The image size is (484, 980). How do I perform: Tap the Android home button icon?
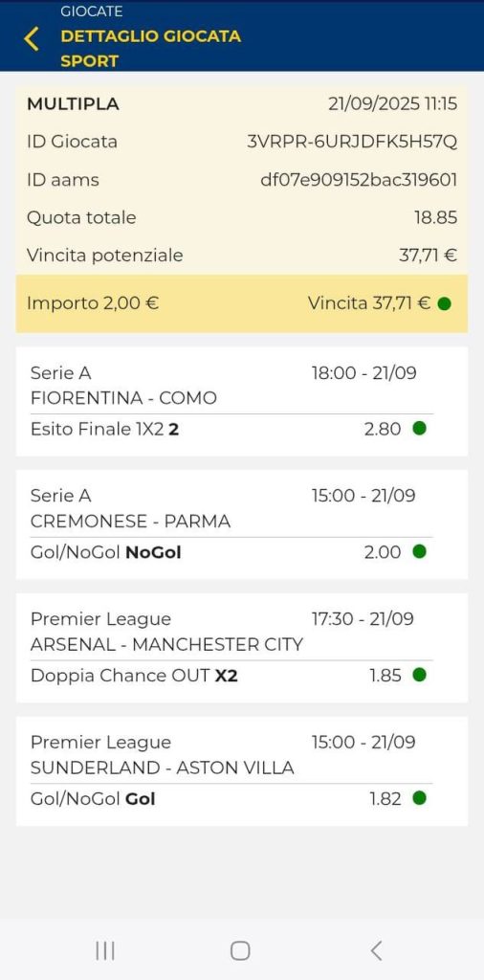[x=240, y=950]
